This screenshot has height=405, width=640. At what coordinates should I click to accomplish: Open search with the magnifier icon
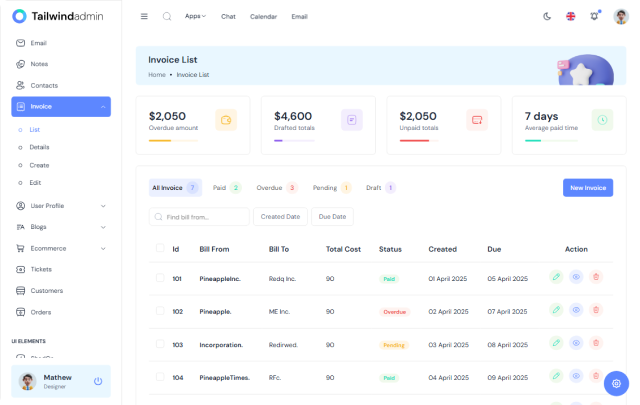(167, 16)
